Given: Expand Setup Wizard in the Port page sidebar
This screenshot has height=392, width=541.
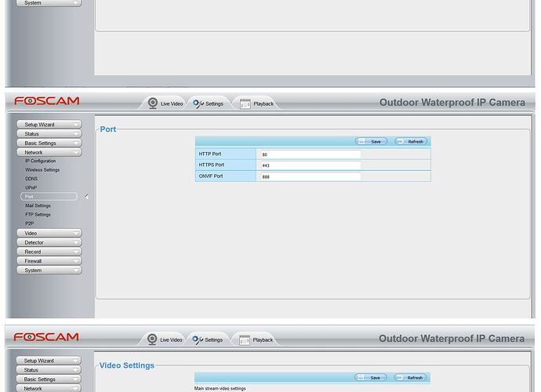Looking at the screenshot, I should click(x=49, y=125).
